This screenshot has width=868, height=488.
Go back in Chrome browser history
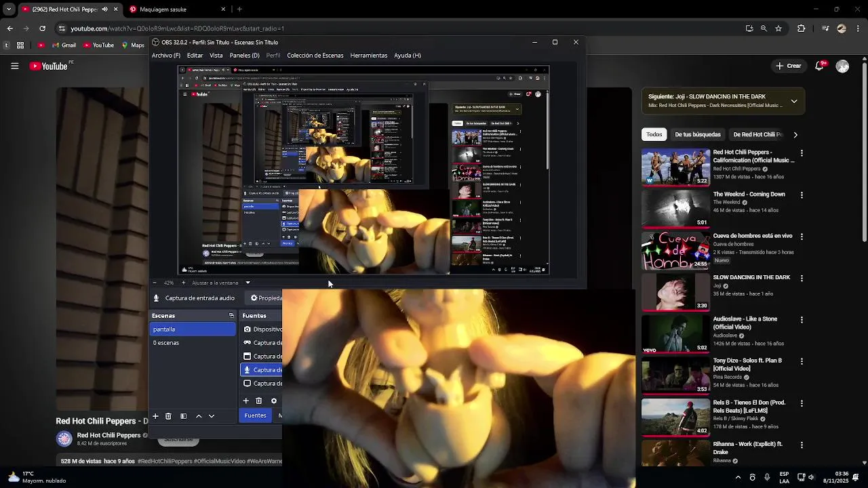coord(9,28)
